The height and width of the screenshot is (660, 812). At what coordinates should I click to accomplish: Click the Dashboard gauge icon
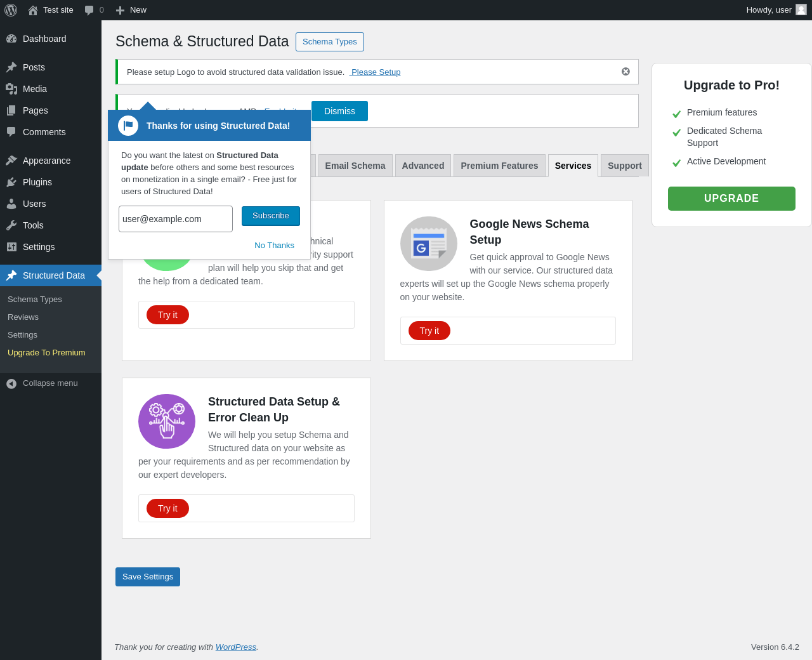(11, 39)
